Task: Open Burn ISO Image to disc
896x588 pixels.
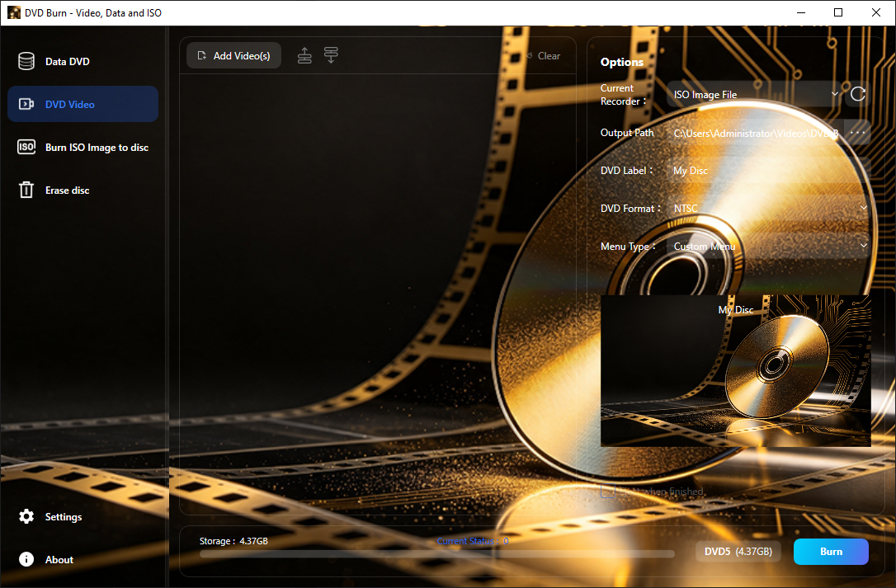Action: pos(83,147)
